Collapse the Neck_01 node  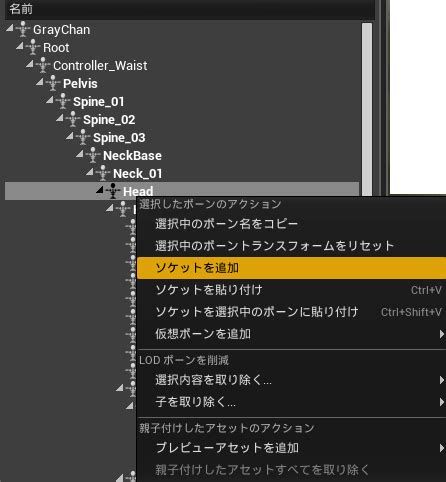[90, 172]
